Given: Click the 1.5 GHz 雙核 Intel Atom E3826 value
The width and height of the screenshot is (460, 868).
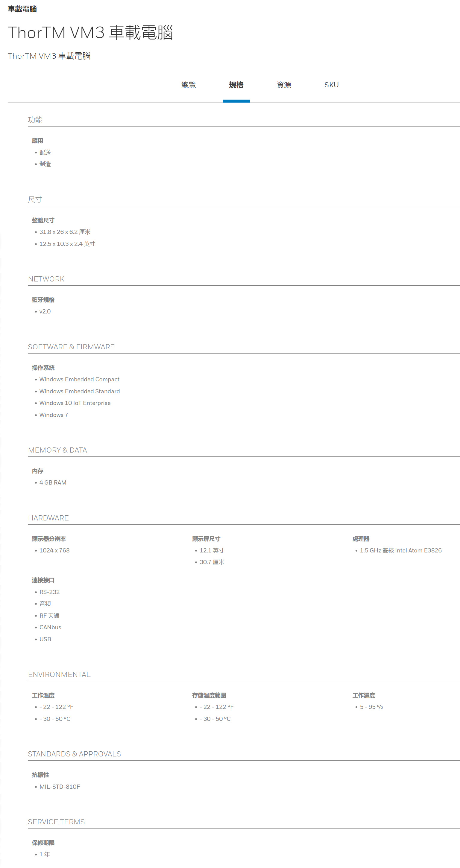Looking at the screenshot, I should [x=401, y=550].
